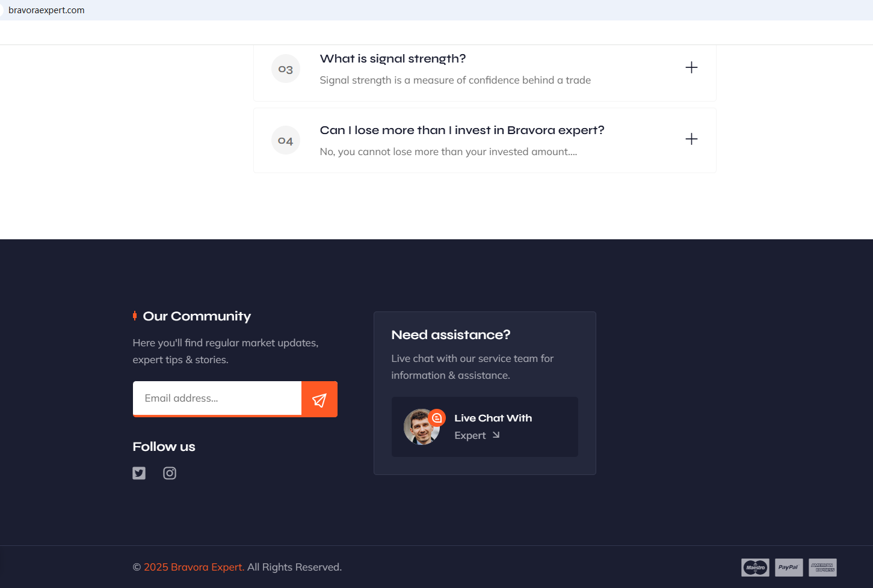The image size is (873, 588).
Task: Click the candlestick icon beside Our Community
Action: point(135,316)
